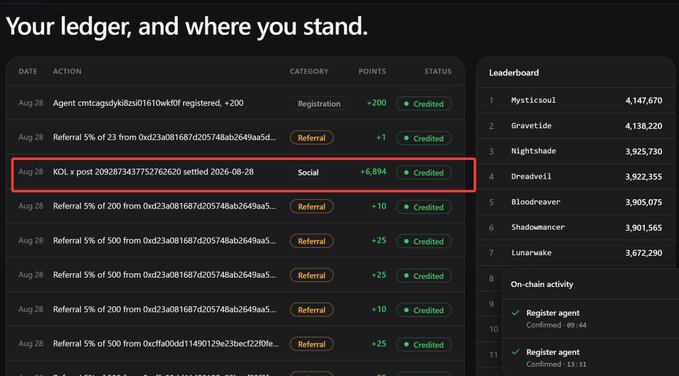
Task: Click the +1 points value
Action: [381, 137]
